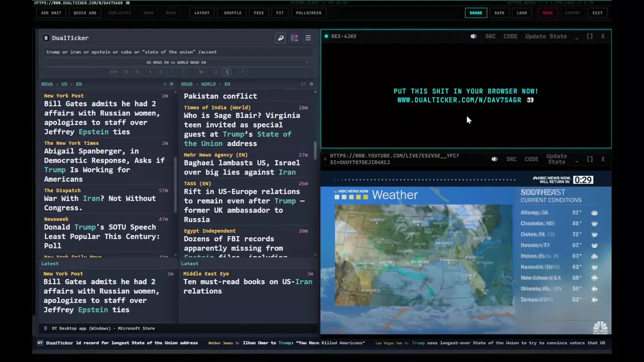Click the DualTicker.com/n/DAV7SAGR link text

pyautogui.click(x=459, y=100)
